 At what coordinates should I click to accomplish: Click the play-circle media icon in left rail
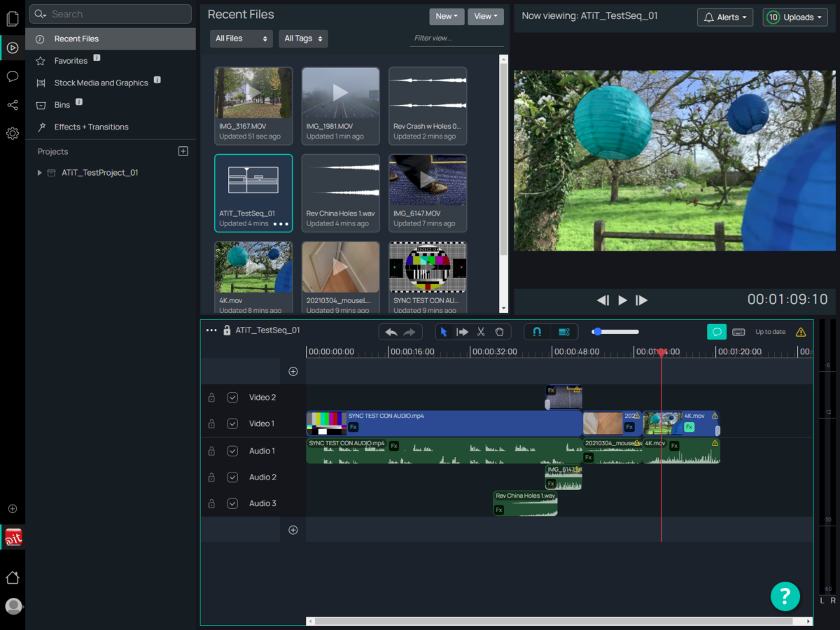[13, 48]
